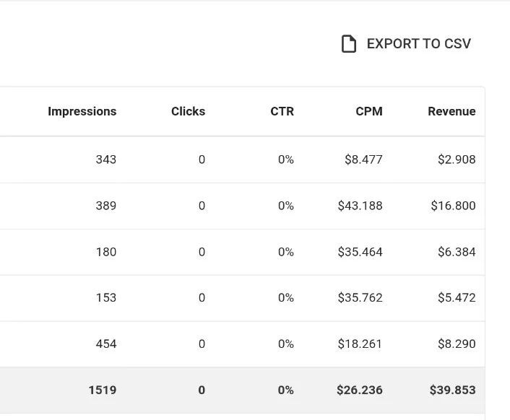Sort by the Impressions column header
Image resolution: width=510 pixels, height=420 pixels.
click(x=82, y=111)
